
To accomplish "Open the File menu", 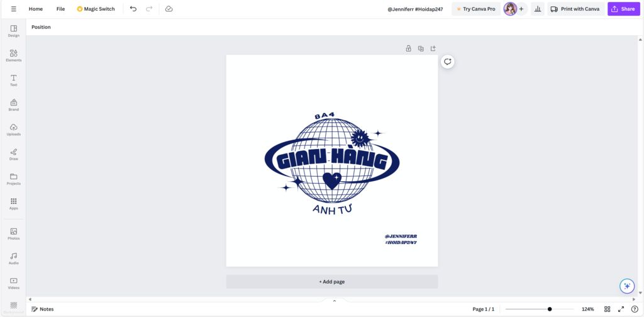I will coord(60,9).
